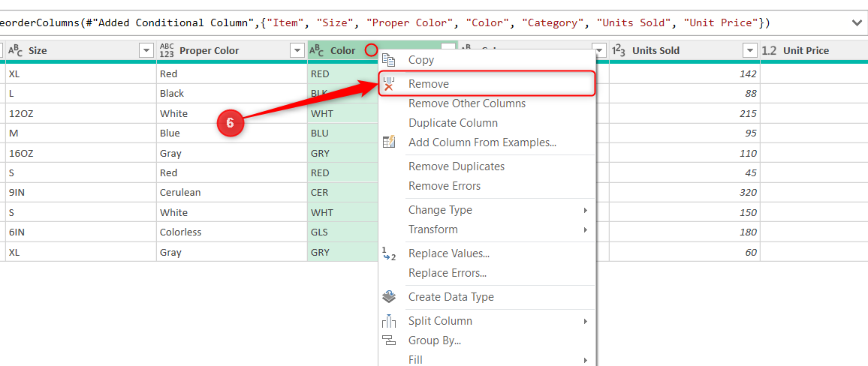Screen dimensions: 868x366
Task: Choose Copy from the context menu
Action: [487, 60]
